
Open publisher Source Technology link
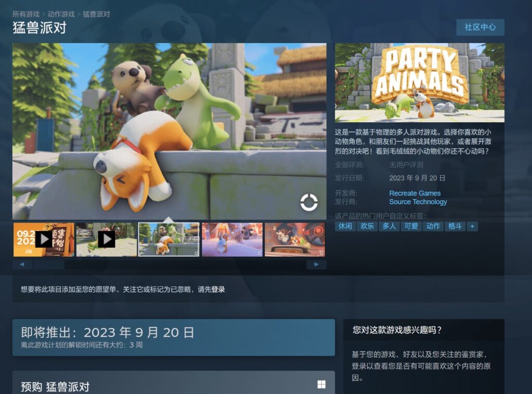tap(418, 202)
